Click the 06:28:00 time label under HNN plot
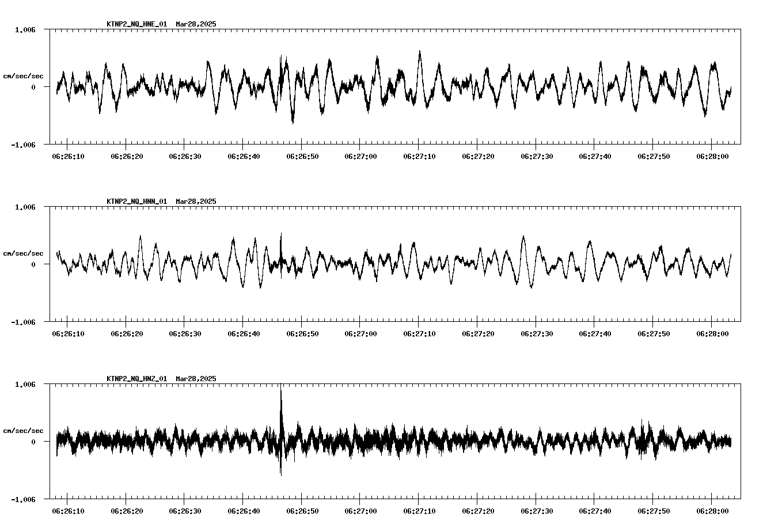The height and width of the screenshot is (532, 782). (x=712, y=334)
